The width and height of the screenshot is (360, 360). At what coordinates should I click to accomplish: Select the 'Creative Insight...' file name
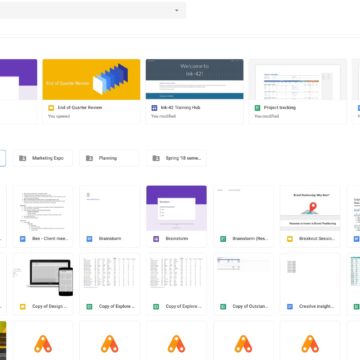click(x=317, y=306)
